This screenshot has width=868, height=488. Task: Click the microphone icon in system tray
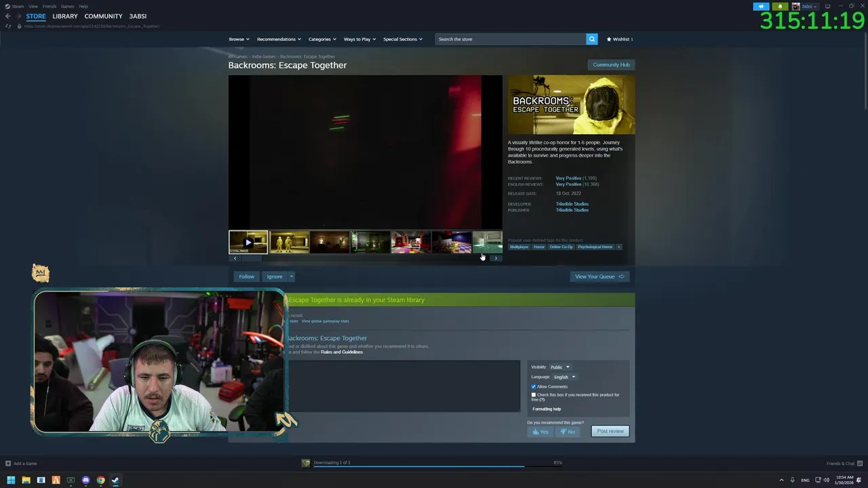coord(792,480)
